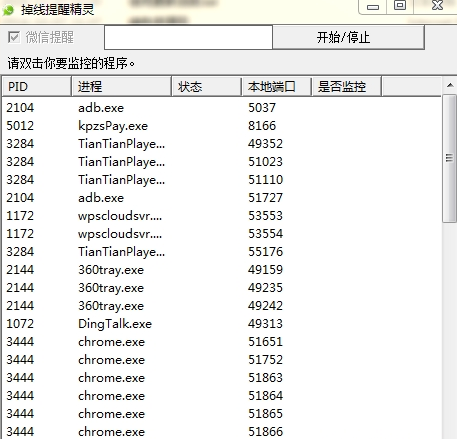The width and height of the screenshot is (457, 439).
Task: Select TianTianPlaye... row with port 55176
Action: click(x=222, y=252)
